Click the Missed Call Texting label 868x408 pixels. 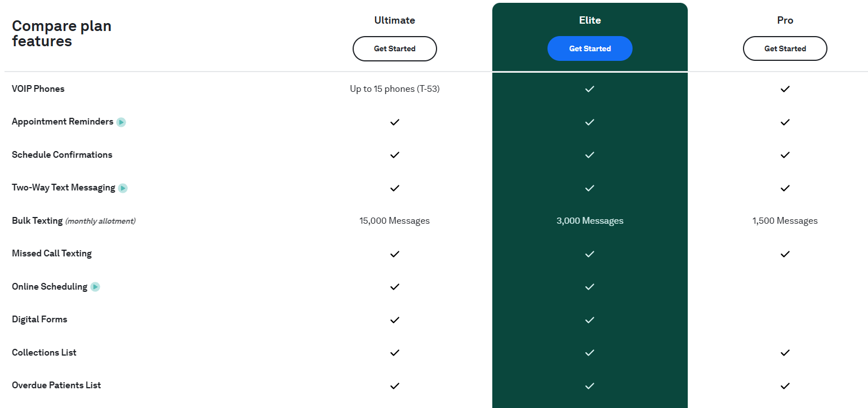pos(52,254)
